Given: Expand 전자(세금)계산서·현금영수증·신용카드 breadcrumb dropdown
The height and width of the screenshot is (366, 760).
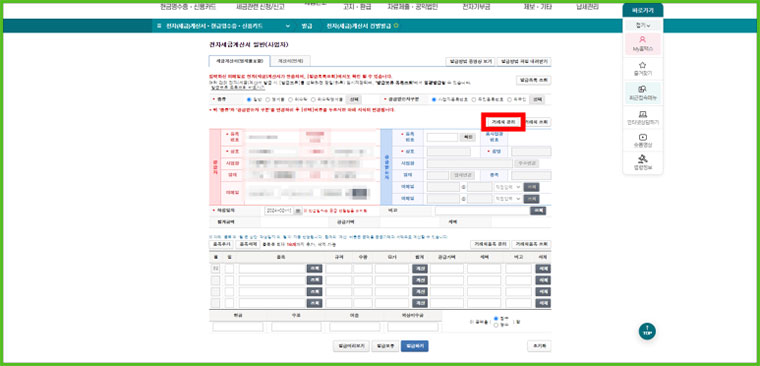Looking at the screenshot, I should [288, 26].
